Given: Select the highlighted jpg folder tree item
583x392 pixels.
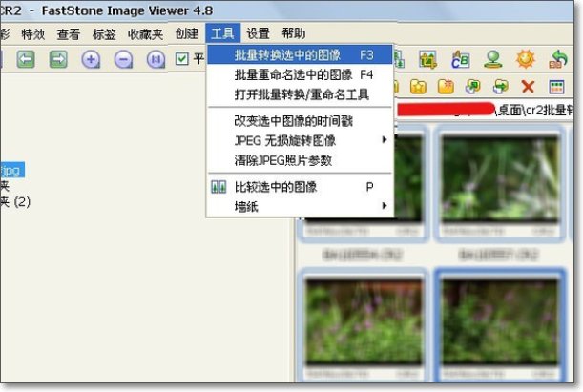Looking at the screenshot, I should point(12,170).
